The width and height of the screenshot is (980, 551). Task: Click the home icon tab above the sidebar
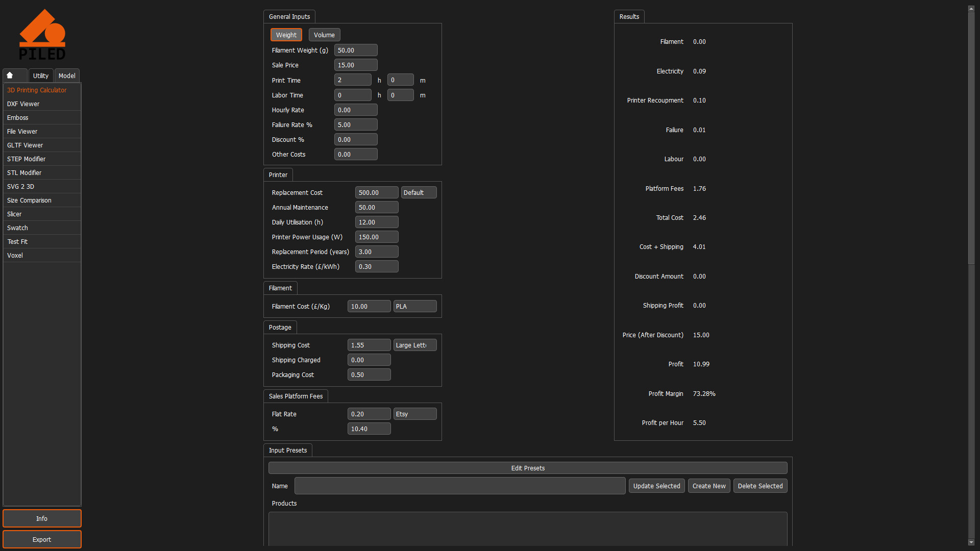coord(14,75)
